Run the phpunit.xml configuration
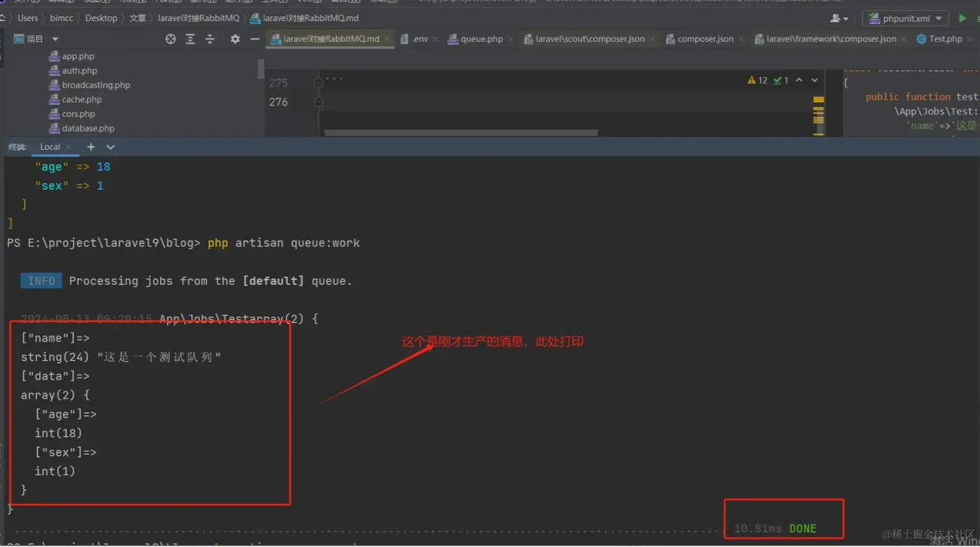The height and width of the screenshot is (547, 980). pyautogui.click(x=962, y=18)
